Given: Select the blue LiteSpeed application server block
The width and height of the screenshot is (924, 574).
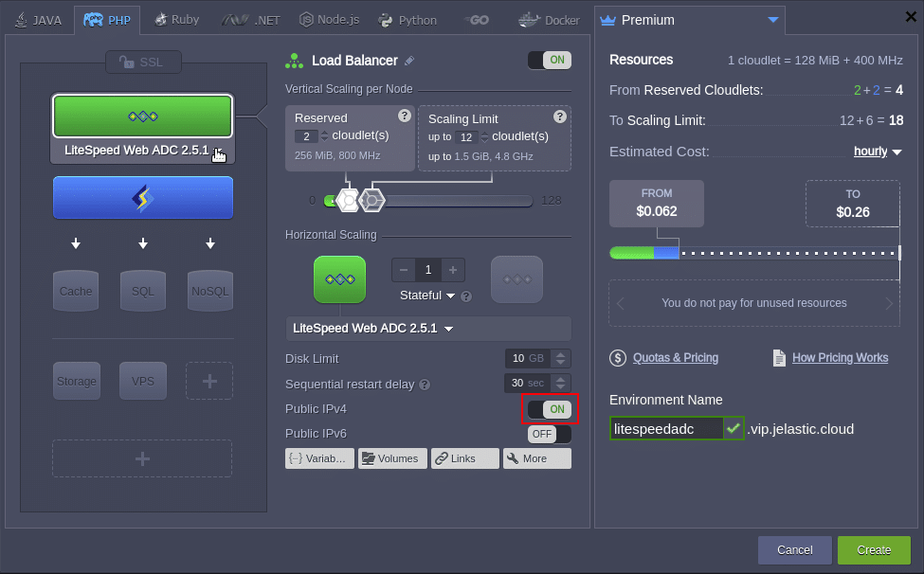Looking at the screenshot, I should point(143,198).
